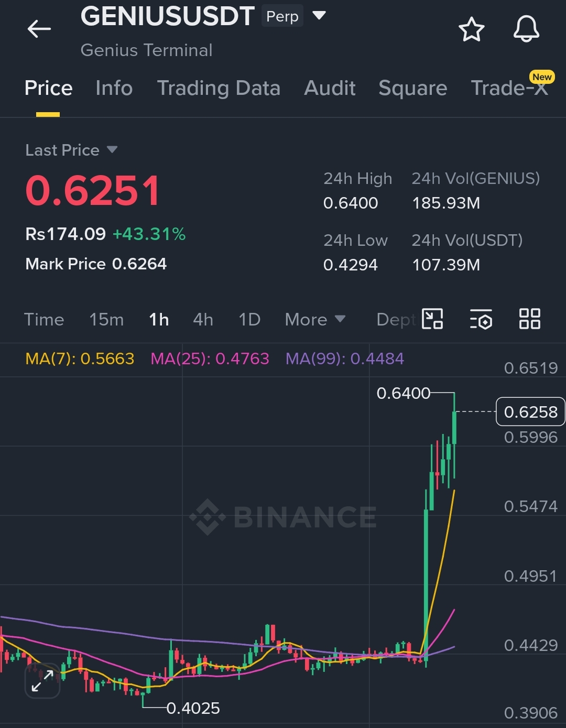This screenshot has height=728, width=566.
Task: Tap the MA(7): 0.5663 indicator label
Action: pyautogui.click(x=80, y=358)
